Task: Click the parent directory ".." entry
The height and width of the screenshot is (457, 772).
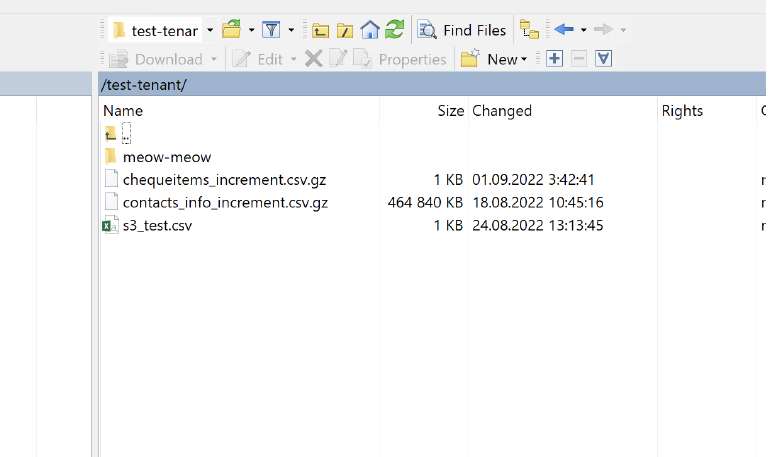Action: [126, 134]
